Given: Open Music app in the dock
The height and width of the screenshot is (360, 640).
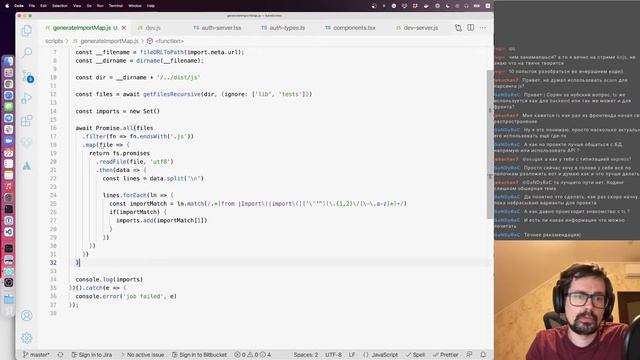Looking at the screenshot, I should (9, 186).
